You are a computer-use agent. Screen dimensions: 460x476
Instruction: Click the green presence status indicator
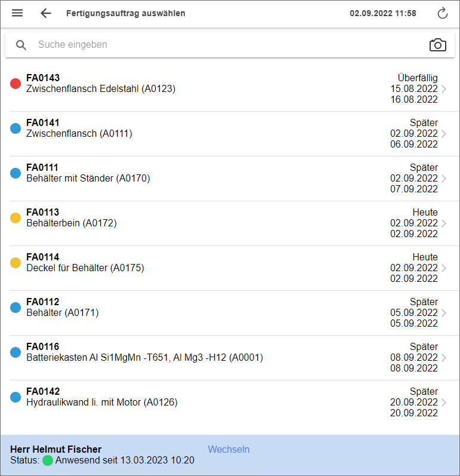click(48, 460)
